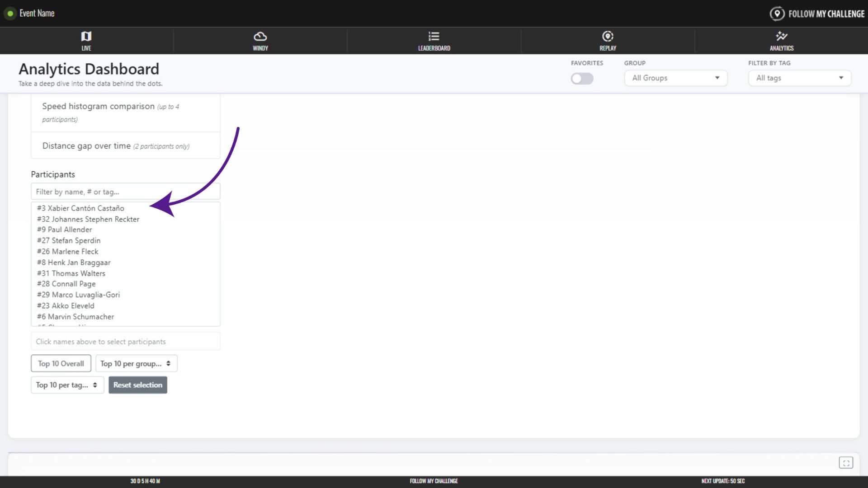Open the Windy cloud icon
The width and height of the screenshot is (868, 488).
(260, 37)
